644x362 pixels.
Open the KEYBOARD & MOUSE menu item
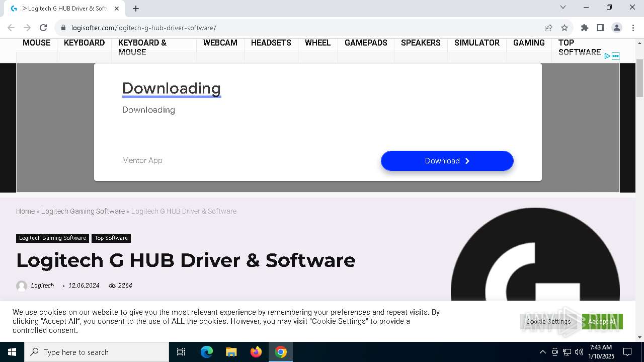[142, 47]
